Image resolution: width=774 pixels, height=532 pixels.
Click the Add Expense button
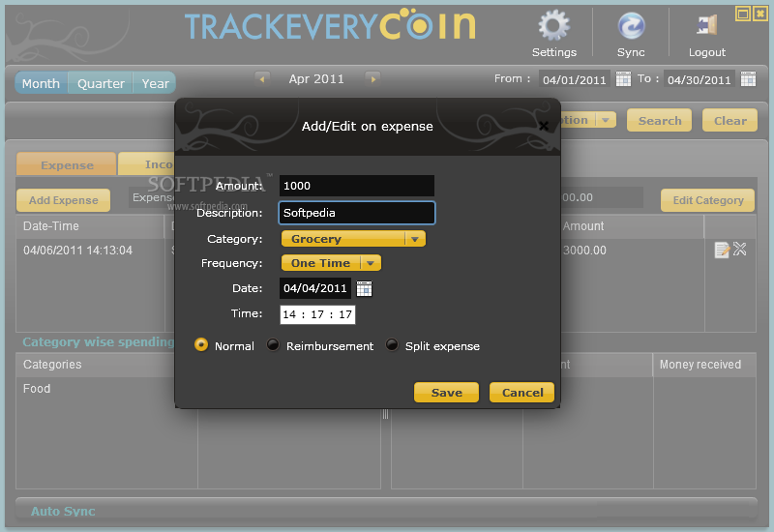pos(63,200)
